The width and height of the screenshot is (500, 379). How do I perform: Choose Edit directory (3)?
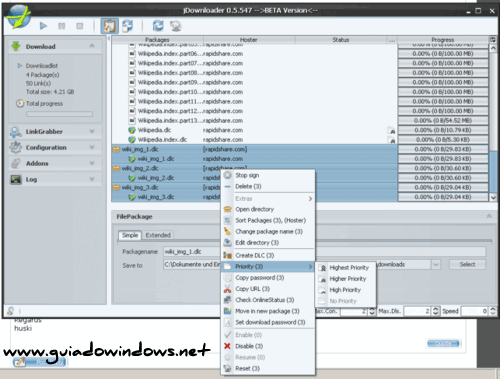[268, 243]
